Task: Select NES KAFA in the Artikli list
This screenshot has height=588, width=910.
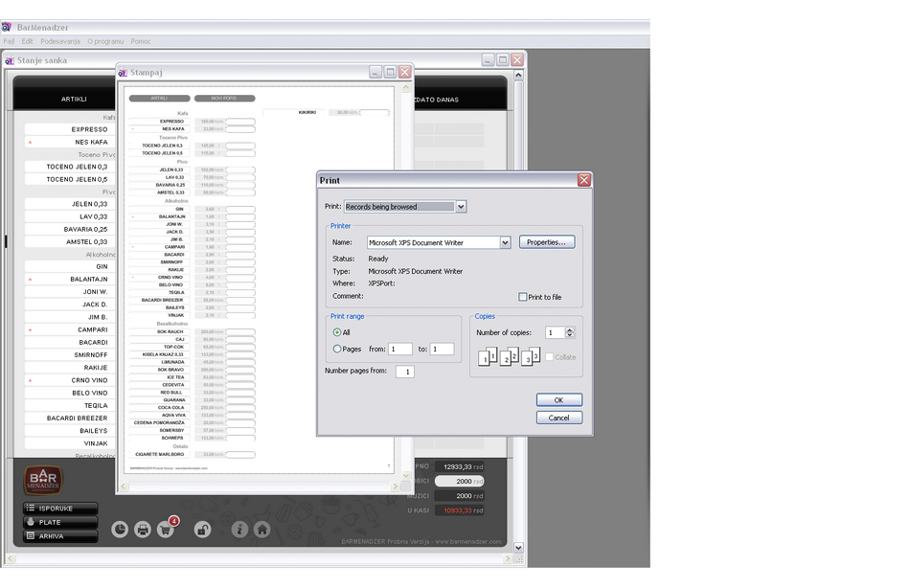Action: point(70,142)
